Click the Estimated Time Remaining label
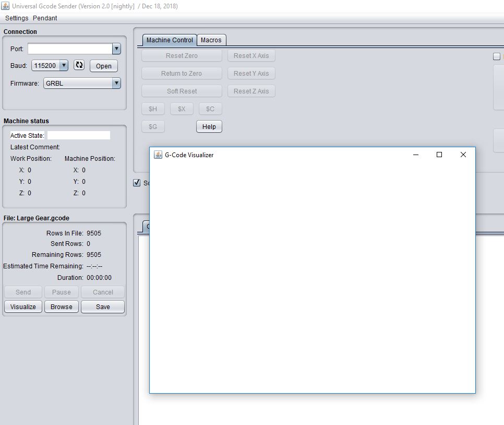Image resolution: width=504 pixels, height=425 pixels. [43, 266]
